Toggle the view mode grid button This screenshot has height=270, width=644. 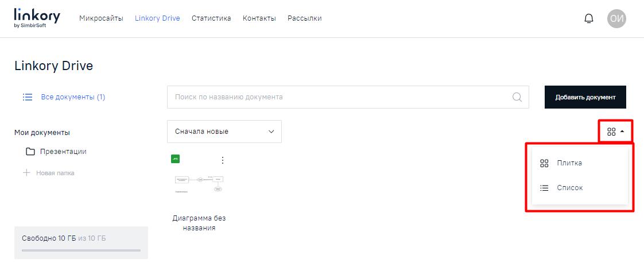click(615, 132)
